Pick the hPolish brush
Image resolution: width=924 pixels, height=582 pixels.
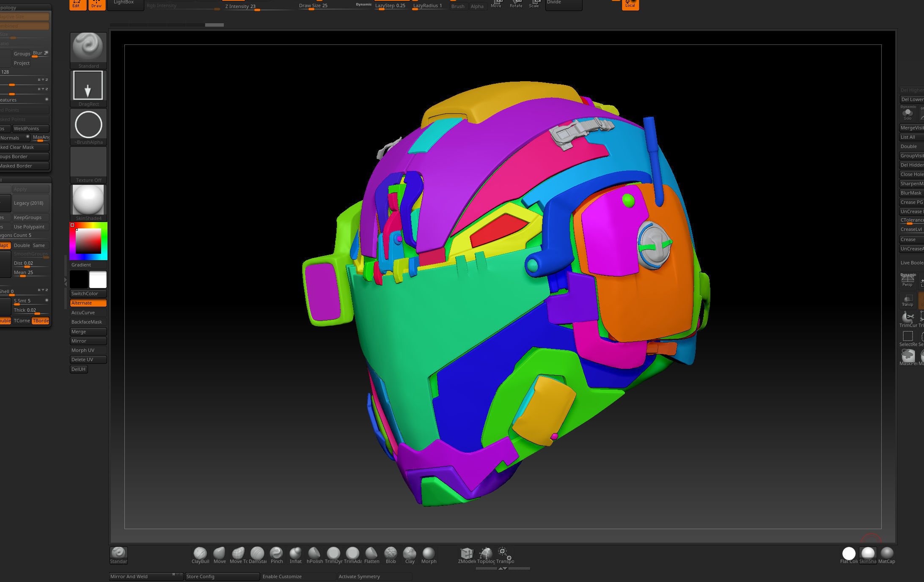(314, 553)
